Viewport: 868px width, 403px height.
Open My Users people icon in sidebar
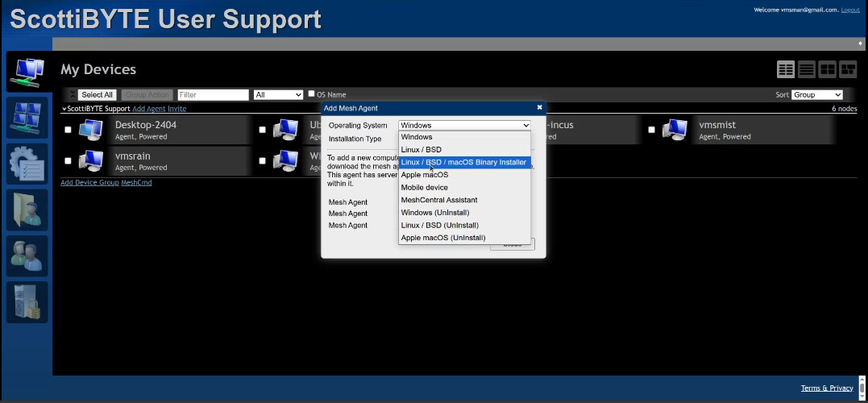27,256
